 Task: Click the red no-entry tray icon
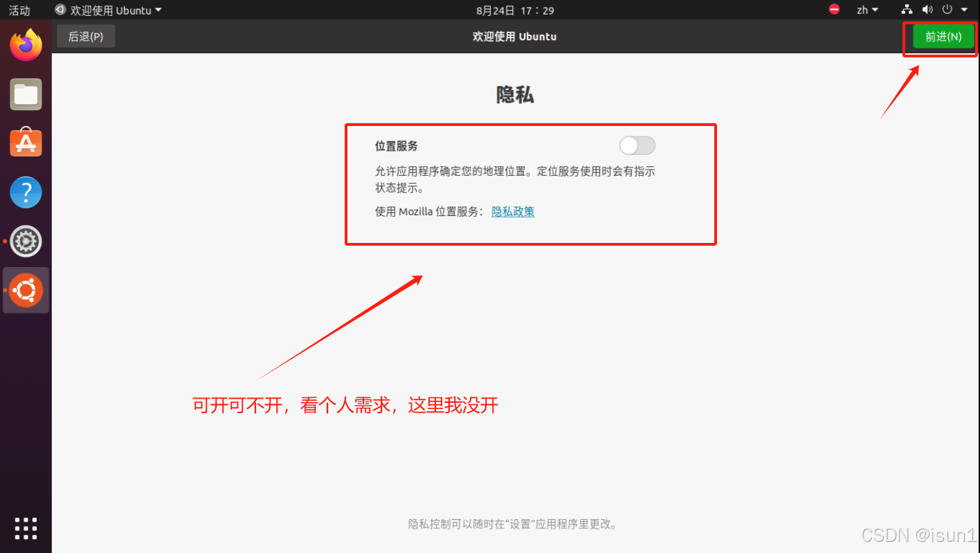point(834,10)
